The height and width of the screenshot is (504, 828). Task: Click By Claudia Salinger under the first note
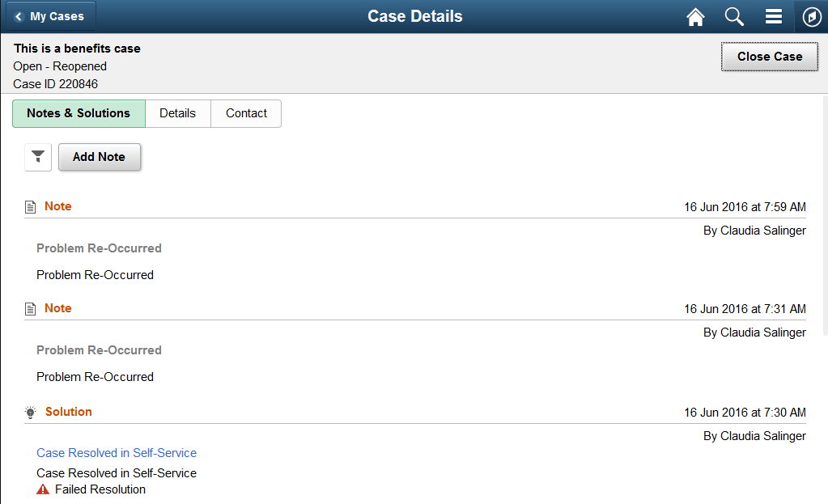[x=754, y=230]
